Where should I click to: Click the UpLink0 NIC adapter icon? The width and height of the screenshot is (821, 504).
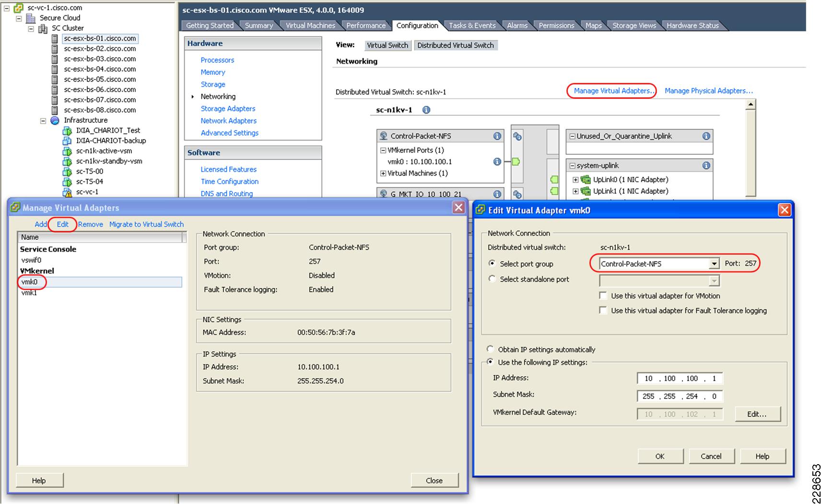585,180
